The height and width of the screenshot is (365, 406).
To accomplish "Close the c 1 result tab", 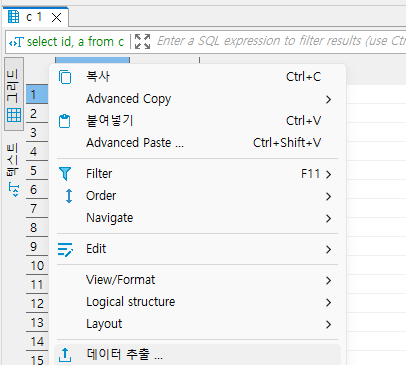I will pyautogui.click(x=57, y=17).
